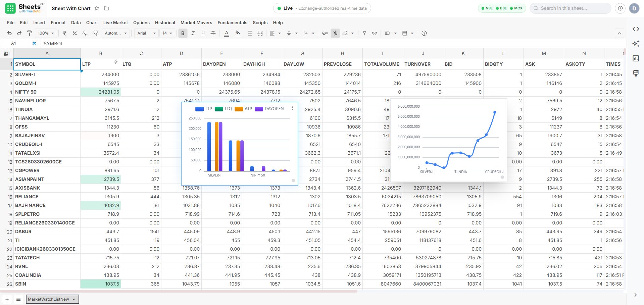Click the Live real-time data badge
644x305 pixels.
click(322, 8)
